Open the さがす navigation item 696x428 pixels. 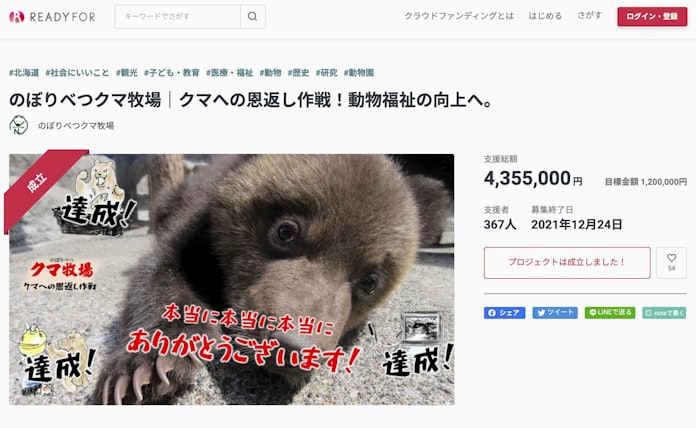[589, 16]
